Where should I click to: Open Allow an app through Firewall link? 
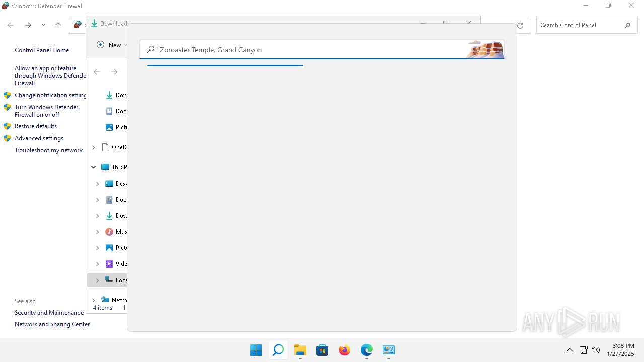coord(50,76)
